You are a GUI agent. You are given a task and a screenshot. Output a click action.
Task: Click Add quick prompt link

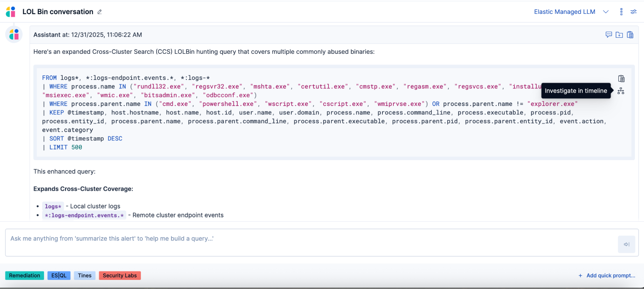point(607,275)
